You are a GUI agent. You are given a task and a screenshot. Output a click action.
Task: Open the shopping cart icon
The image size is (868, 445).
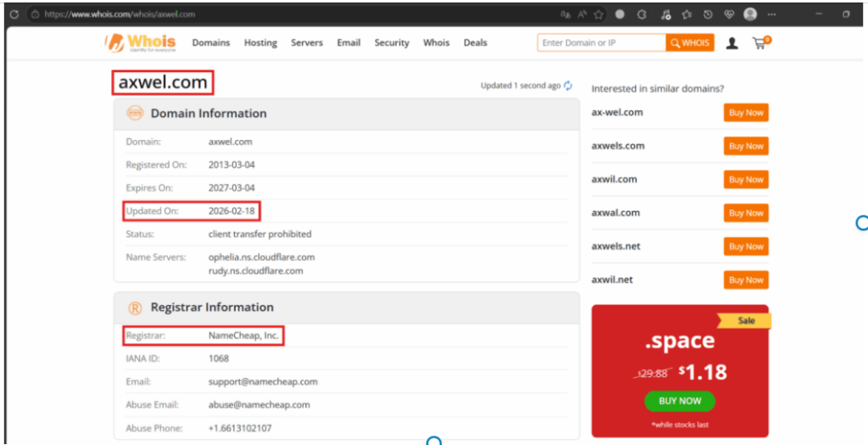pos(761,42)
